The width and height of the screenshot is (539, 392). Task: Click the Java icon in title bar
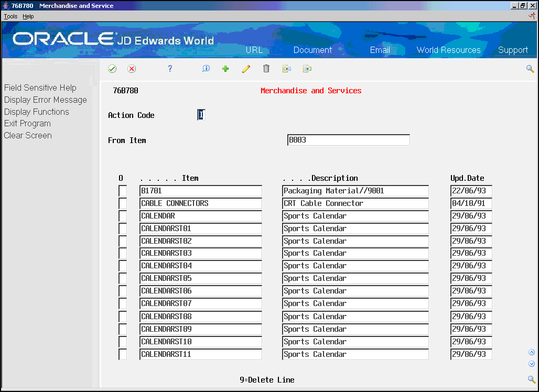(5, 5)
